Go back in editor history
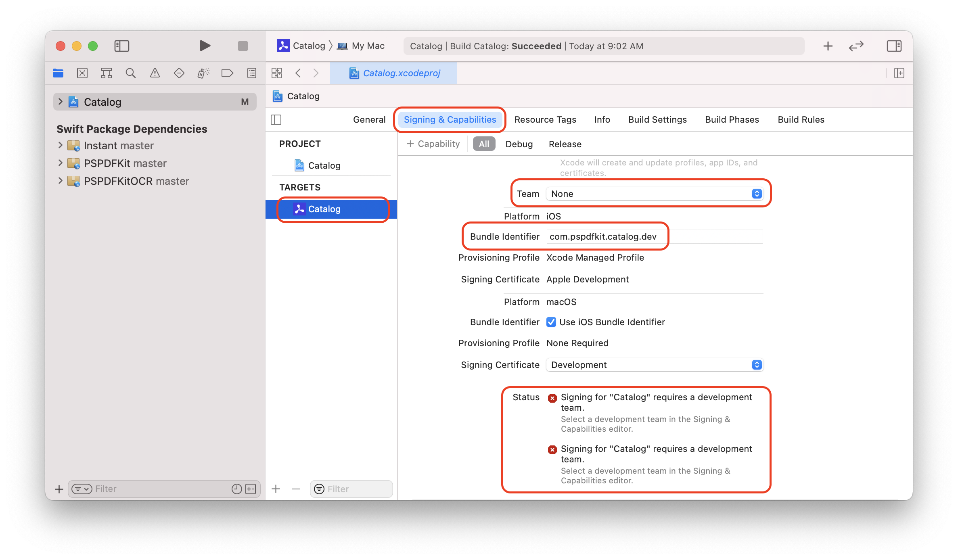The height and width of the screenshot is (560, 958). [x=298, y=73]
